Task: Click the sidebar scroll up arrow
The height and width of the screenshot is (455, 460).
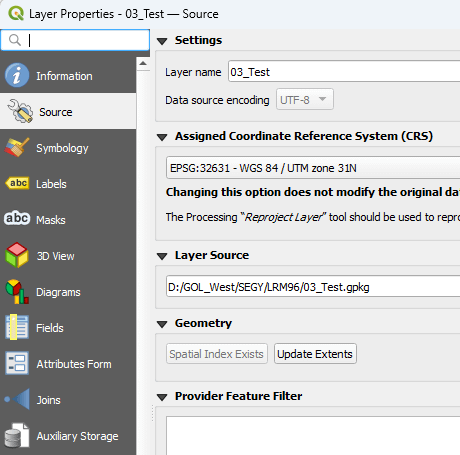Action: pos(143,63)
